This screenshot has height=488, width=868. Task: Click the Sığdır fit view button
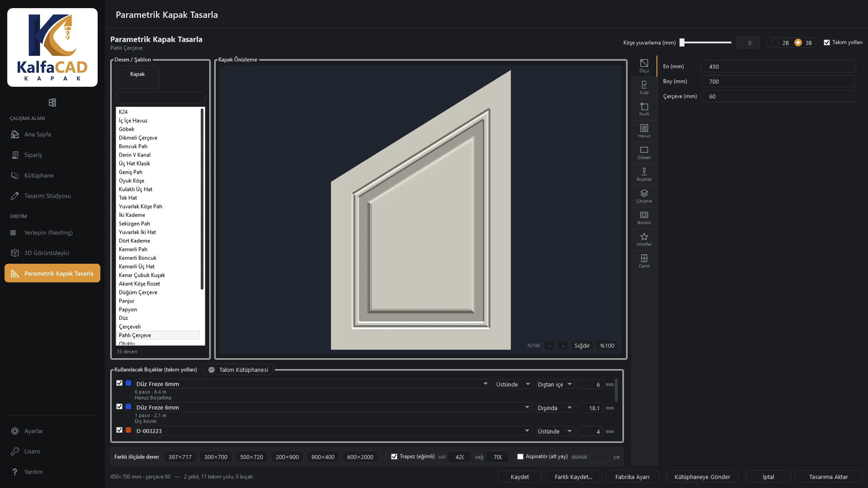pyautogui.click(x=582, y=345)
